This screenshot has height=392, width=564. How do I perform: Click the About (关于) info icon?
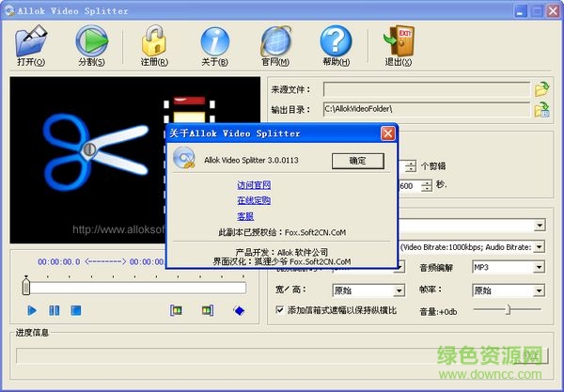point(215,42)
